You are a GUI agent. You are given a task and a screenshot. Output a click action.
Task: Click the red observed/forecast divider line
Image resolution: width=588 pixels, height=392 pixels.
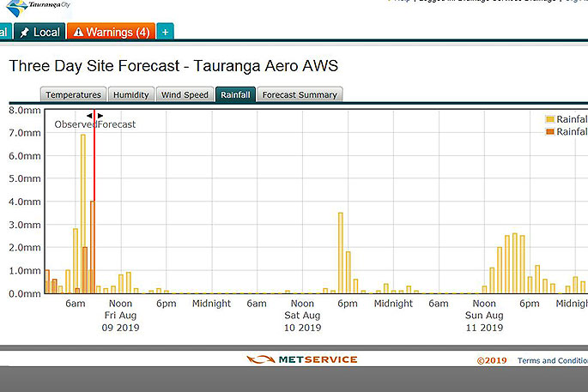94,214
